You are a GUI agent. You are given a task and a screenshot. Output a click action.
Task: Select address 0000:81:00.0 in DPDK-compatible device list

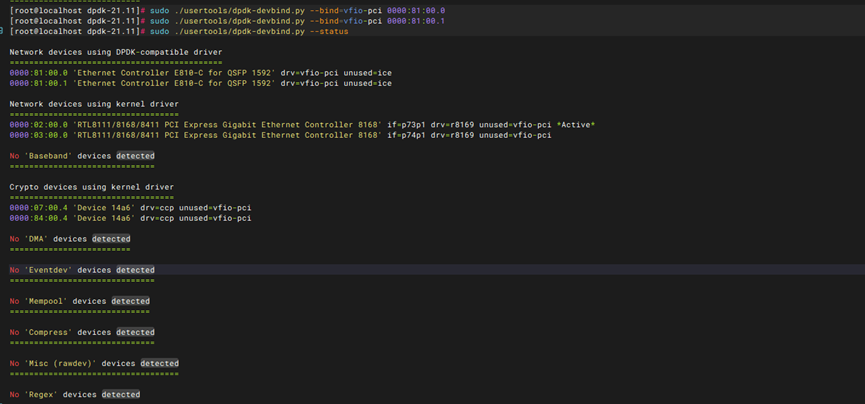point(39,73)
